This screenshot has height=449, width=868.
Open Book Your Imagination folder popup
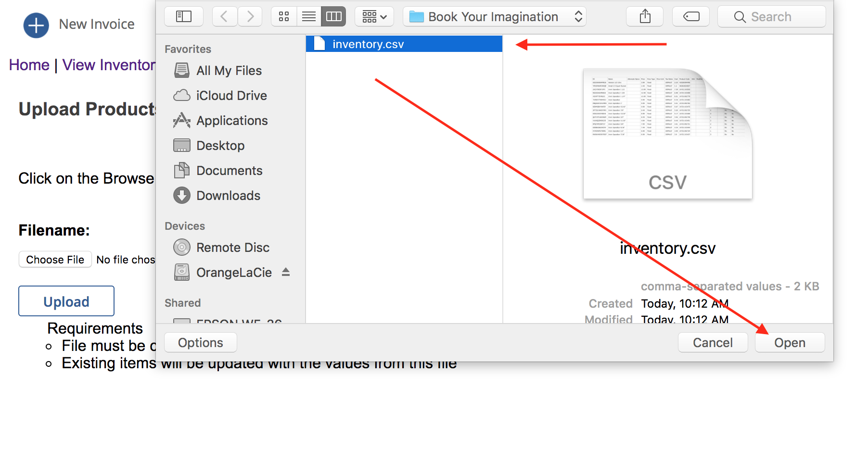point(495,17)
